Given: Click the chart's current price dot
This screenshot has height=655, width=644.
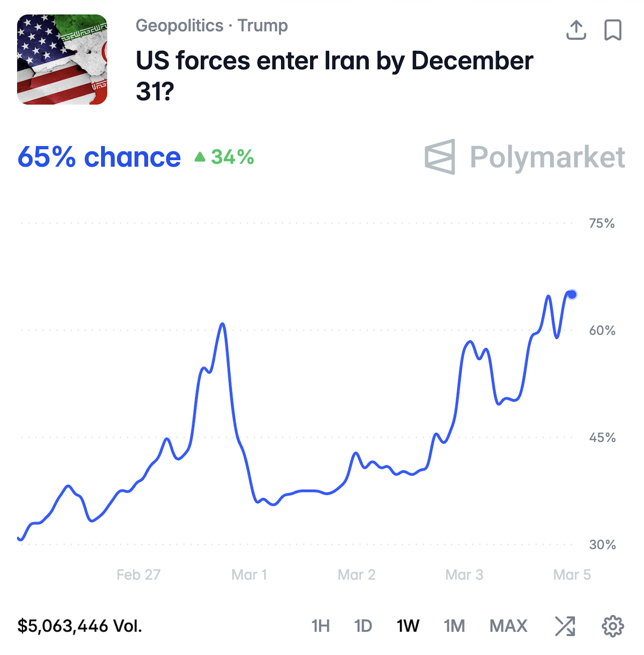Looking at the screenshot, I should (x=572, y=294).
